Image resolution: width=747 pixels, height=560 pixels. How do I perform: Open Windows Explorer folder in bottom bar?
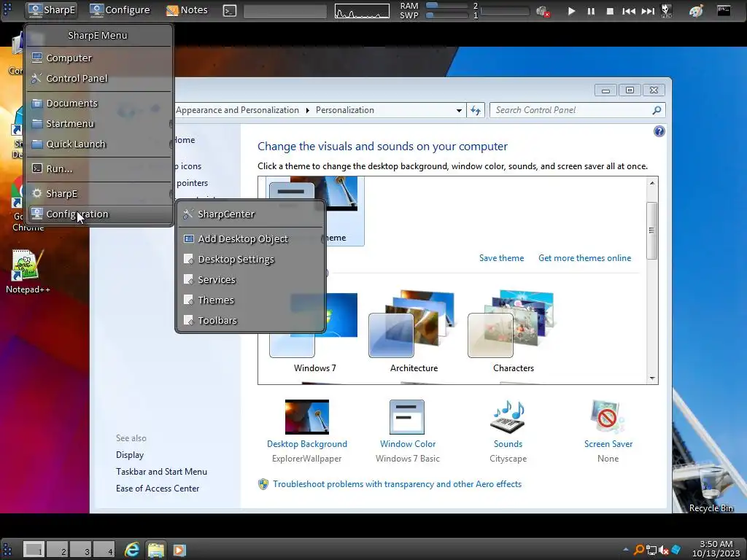tap(156, 550)
